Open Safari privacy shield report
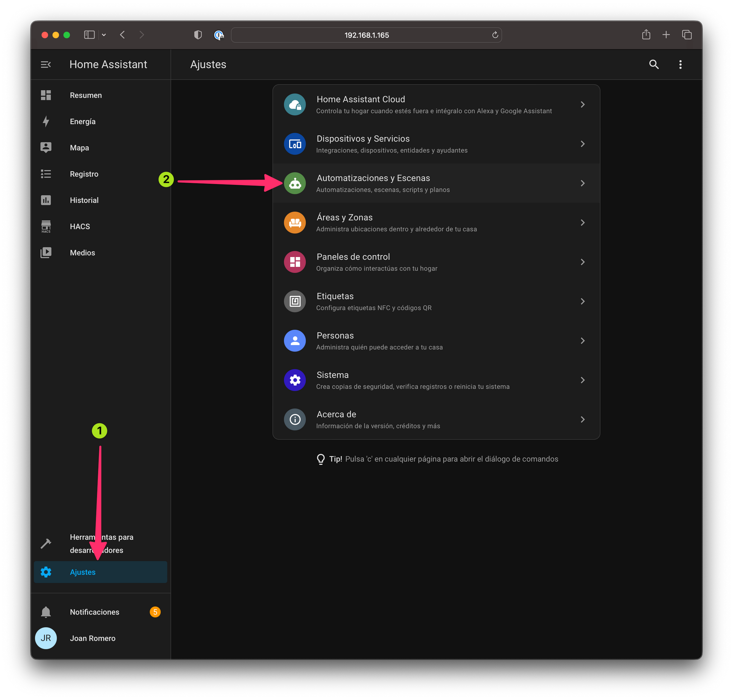733x700 pixels. tap(198, 35)
